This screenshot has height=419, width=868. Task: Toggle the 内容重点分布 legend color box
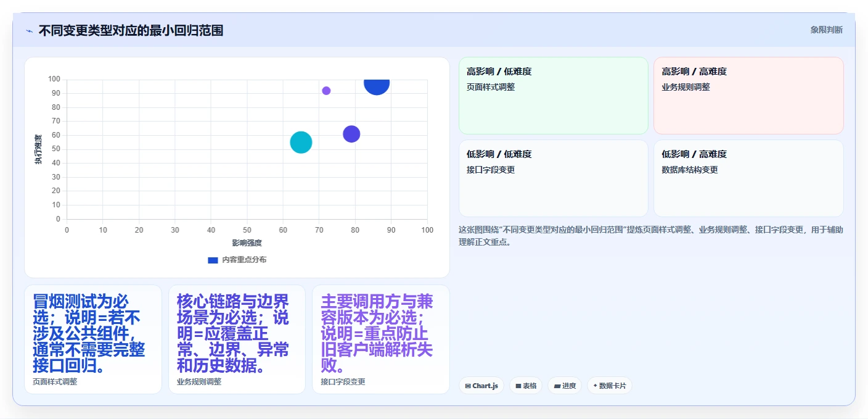click(213, 260)
